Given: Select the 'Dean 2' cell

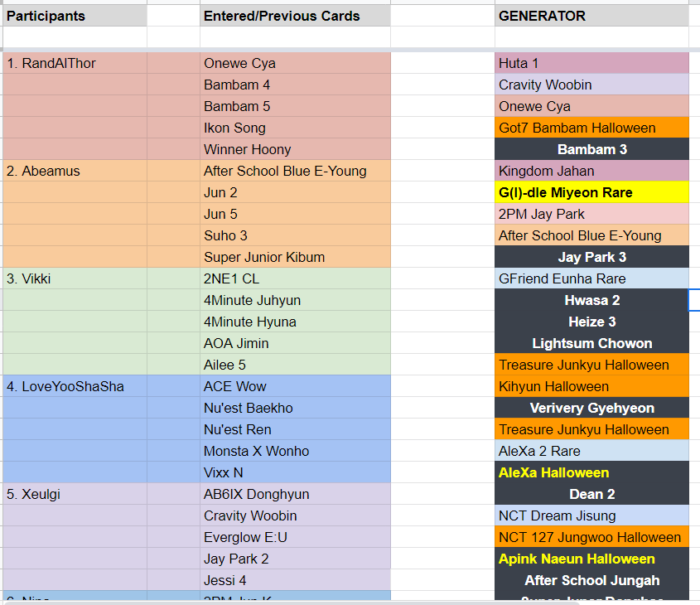Looking at the screenshot, I should tap(591, 494).
